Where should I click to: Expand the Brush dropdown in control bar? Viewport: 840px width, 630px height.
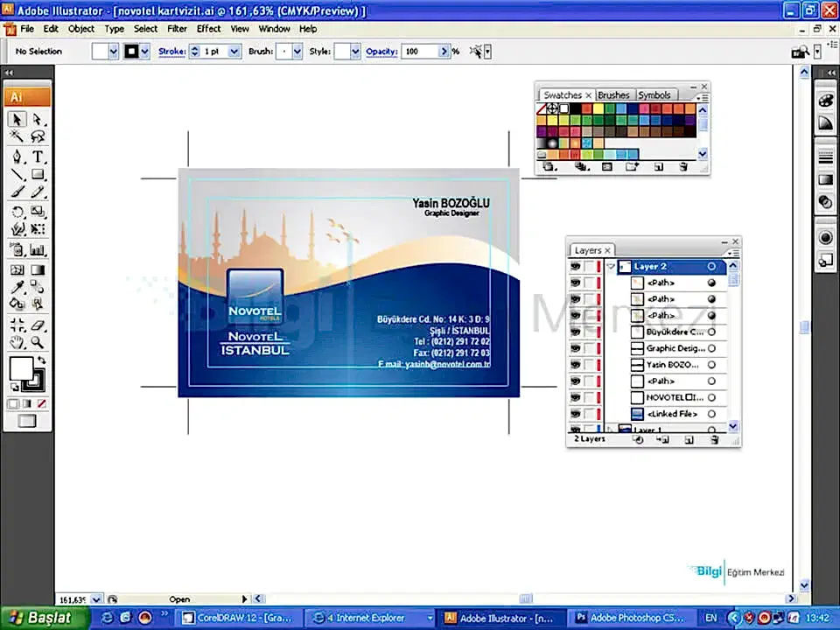(297, 52)
